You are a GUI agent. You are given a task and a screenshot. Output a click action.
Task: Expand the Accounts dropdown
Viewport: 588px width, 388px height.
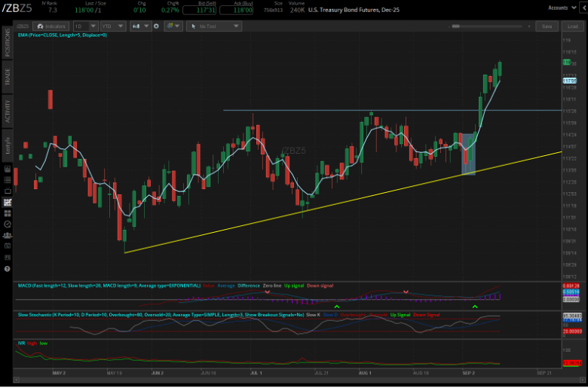562,8
